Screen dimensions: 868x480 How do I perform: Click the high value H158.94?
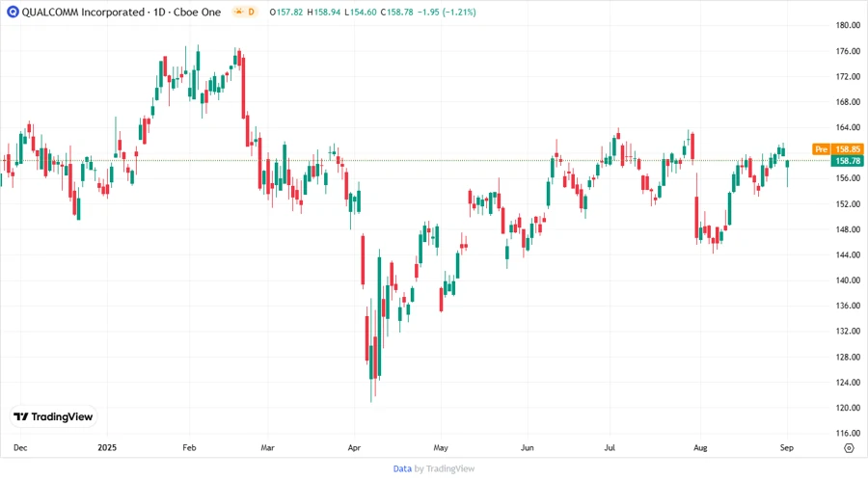(324, 12)
